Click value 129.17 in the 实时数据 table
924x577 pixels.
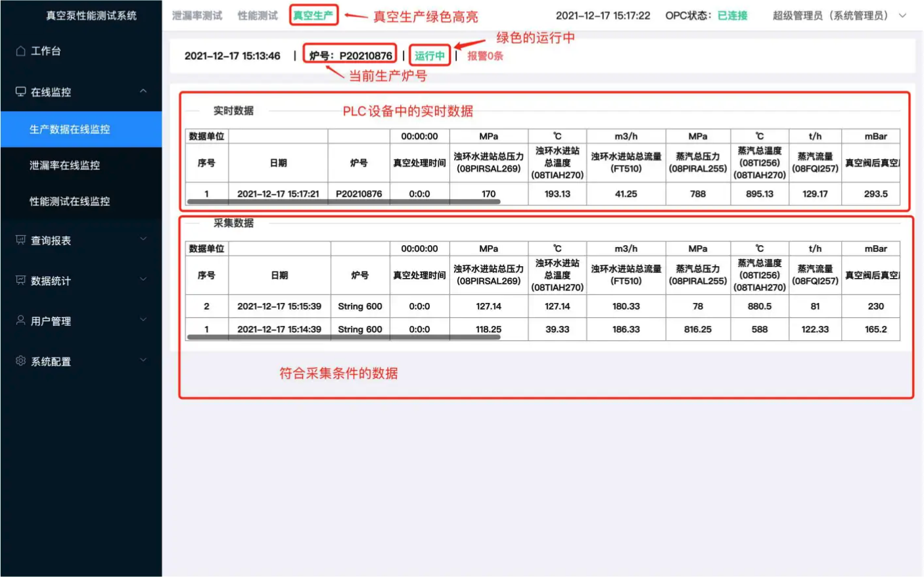click(x=815, y=194)
